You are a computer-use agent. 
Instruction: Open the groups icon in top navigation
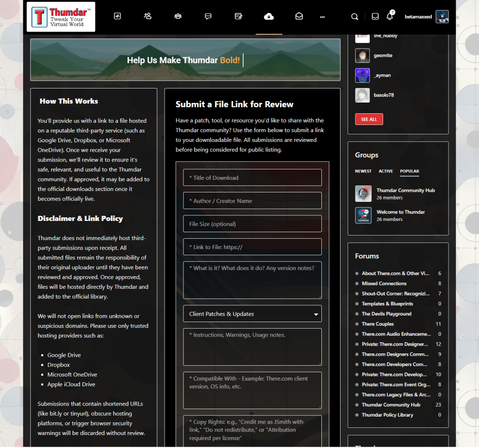click(x=178, y=16)
